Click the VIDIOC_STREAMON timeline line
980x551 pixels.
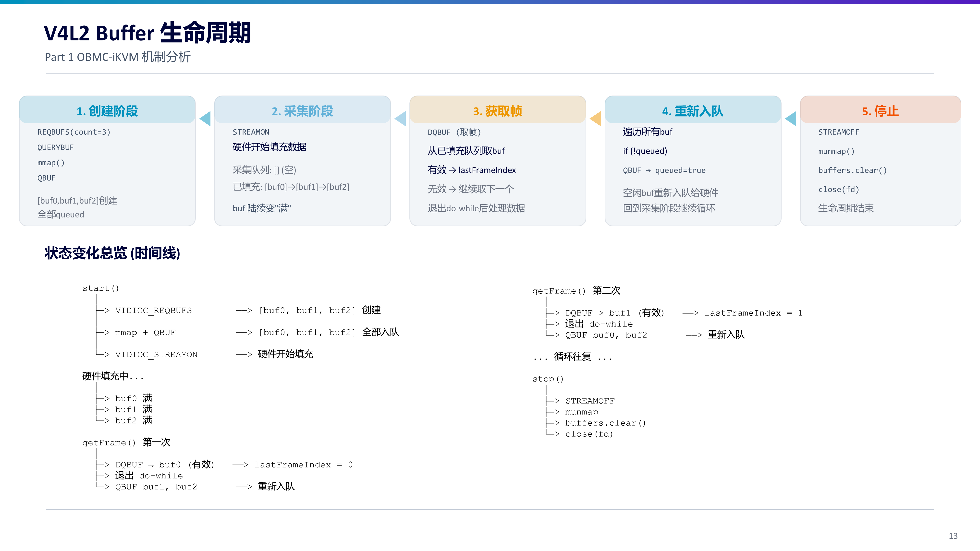[x=156, y=354]
